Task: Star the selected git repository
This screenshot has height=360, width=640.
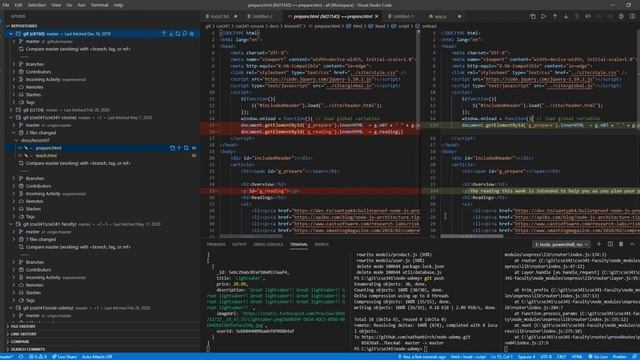Action: [192, 34]
